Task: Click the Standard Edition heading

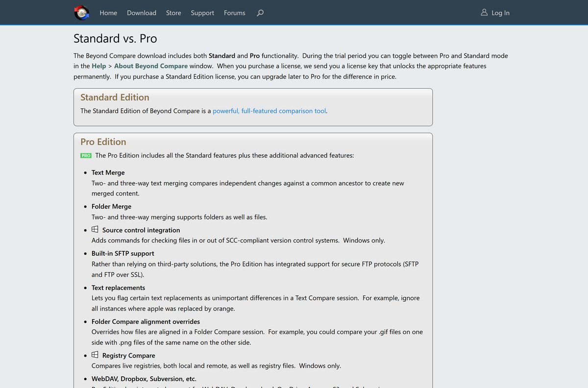Action: pyautogui.click(x=115, y=97)
